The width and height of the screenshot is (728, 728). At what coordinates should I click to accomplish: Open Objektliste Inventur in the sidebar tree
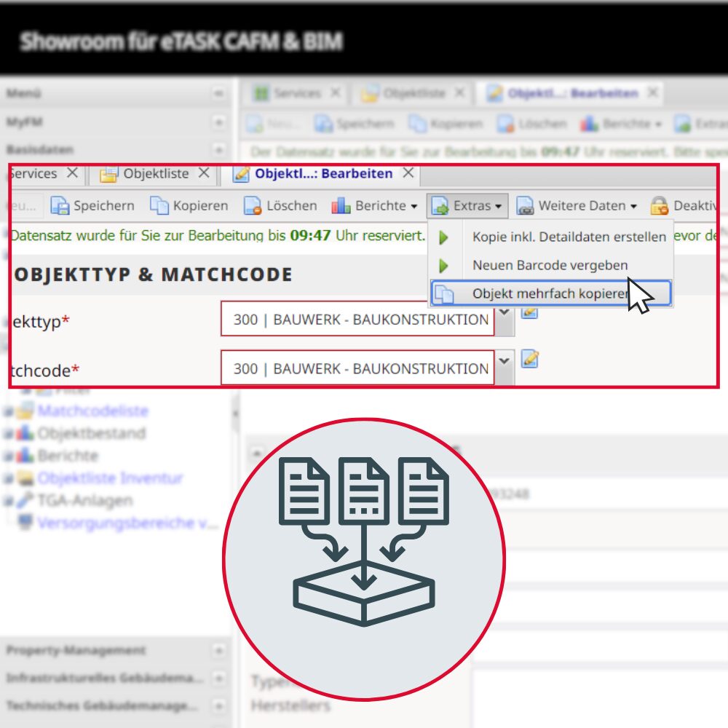pos(111,478)
